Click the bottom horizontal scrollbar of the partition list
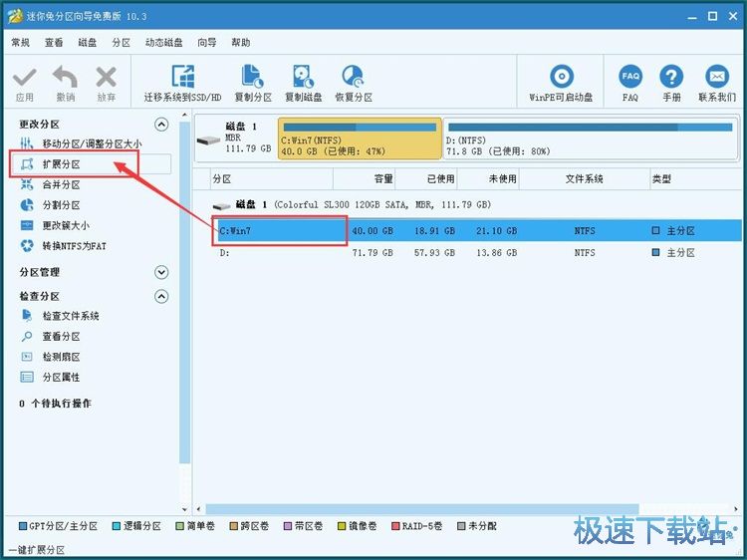Screen dimensions: 747x560 [x=468, y=509]
